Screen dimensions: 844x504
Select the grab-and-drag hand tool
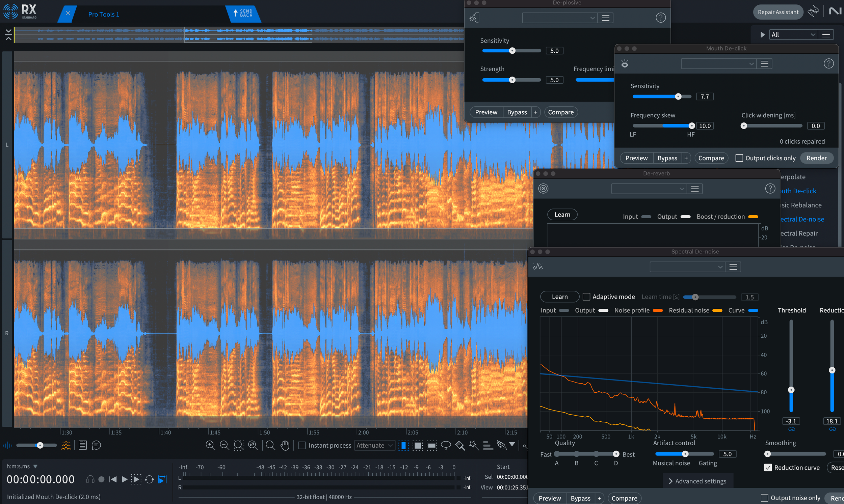pos(285,445)
